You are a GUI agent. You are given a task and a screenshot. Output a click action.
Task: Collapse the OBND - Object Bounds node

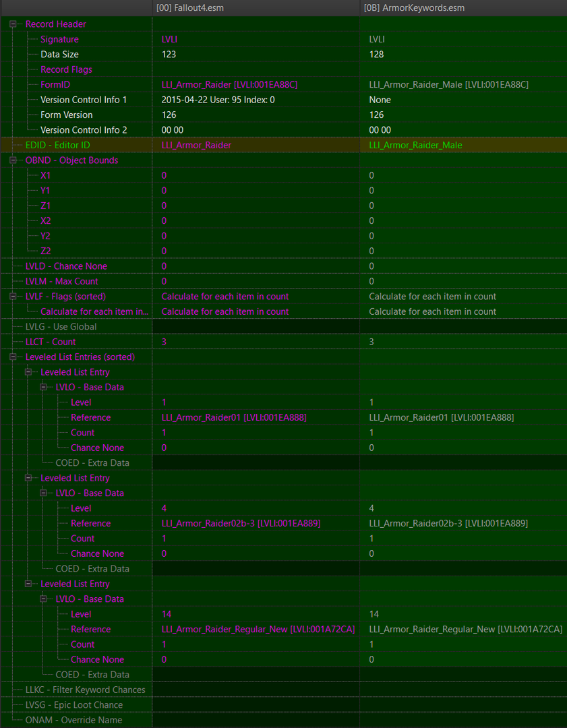point(13,160)
